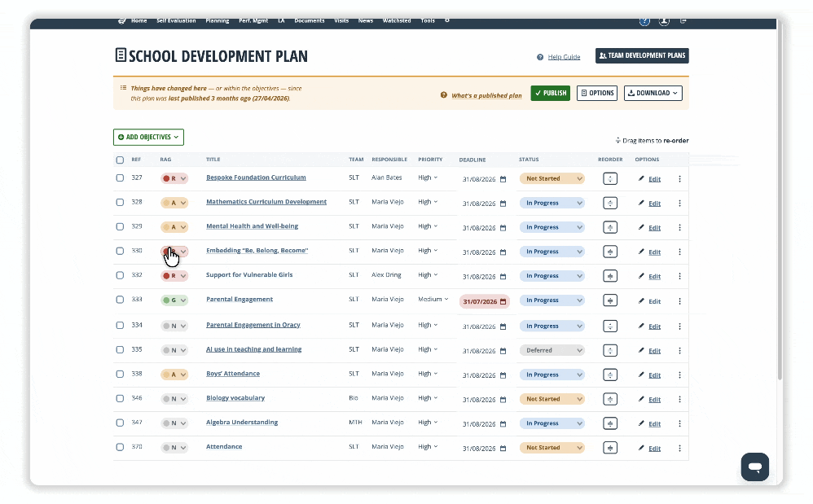Viewport: 813px width, 504px height.
Task: Open priority dropdown for Algebra Understanding
Action: 428,422
